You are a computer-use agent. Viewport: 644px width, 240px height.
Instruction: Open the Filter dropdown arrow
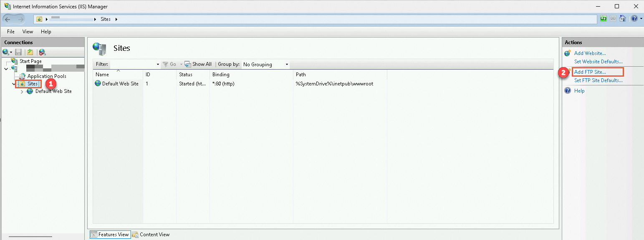(158, 65)
